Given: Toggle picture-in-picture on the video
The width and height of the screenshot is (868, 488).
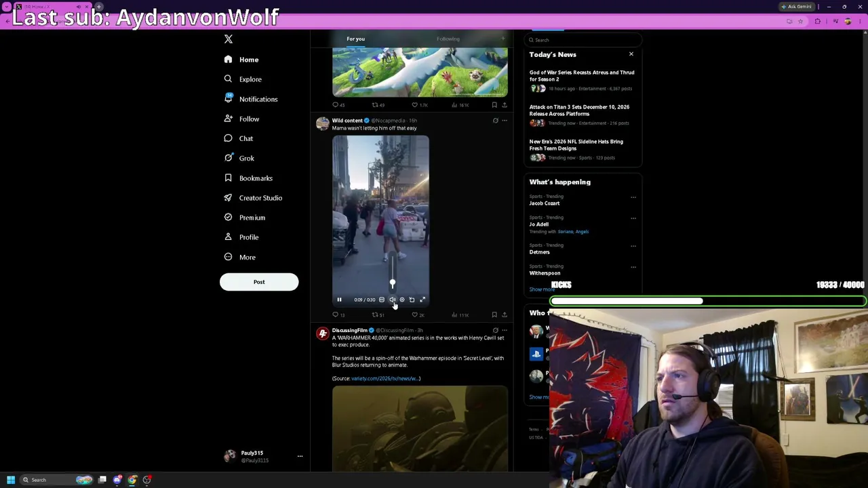Looking at the screenshot, I should [x=412, y=300].
